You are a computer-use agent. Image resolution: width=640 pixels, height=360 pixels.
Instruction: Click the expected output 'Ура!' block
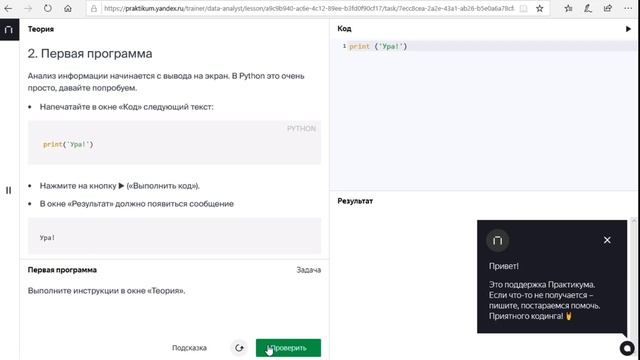pyautogui.click(x=174, y=236)
